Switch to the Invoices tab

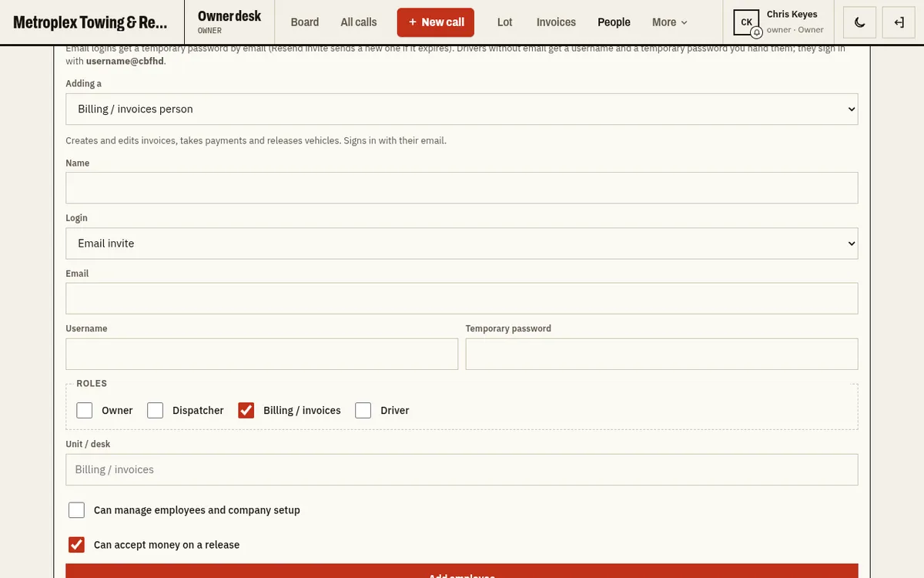pos(556,22)
